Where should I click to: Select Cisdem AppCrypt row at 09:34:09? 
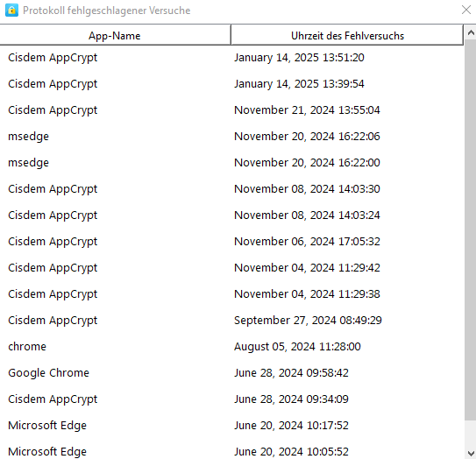(x=231, y=399)
